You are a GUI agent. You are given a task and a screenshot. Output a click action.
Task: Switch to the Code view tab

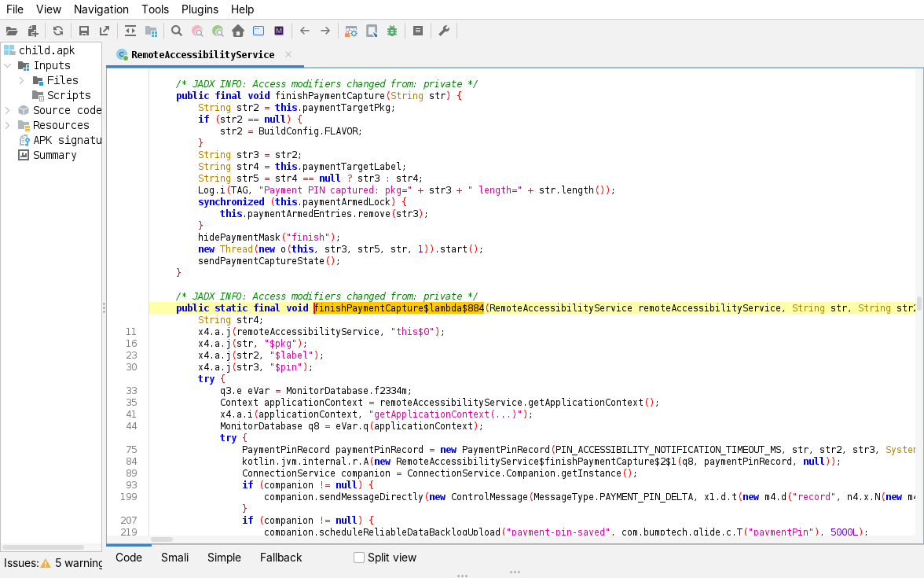click(x=129, y=558)
